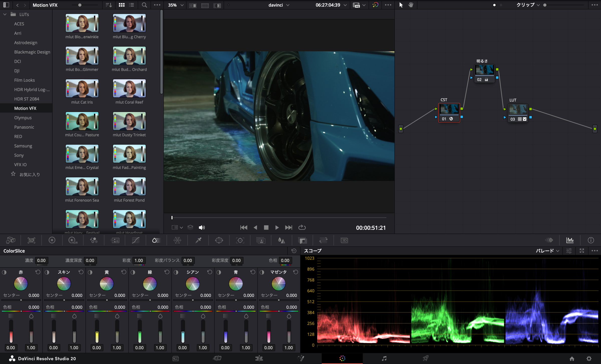Open the Blur/Sharpen palette
The image size is (601, 364).
coord(281,240)
